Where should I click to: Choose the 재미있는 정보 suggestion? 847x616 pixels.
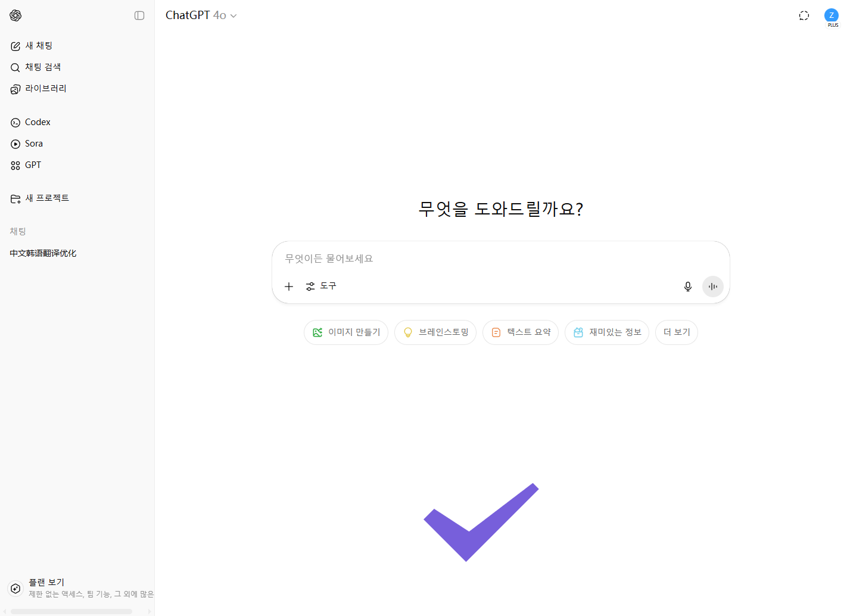tap(607, 332)
